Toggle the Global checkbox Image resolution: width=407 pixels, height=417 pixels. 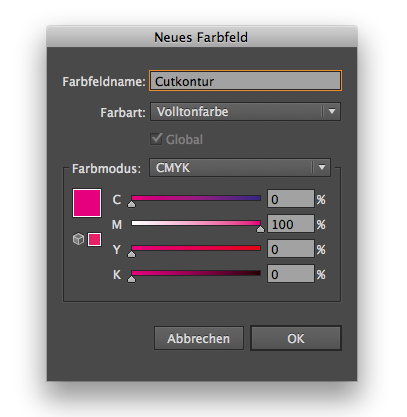(x=156, y=139)
